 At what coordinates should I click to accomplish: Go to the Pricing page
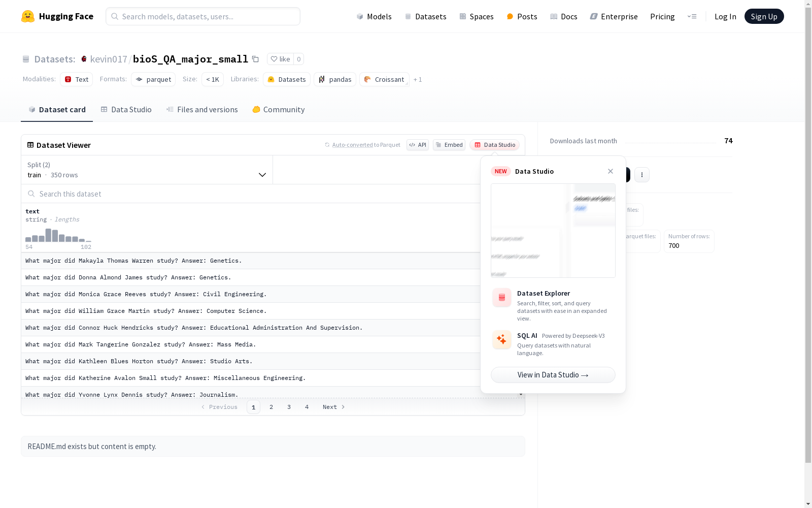click(662, 16)
